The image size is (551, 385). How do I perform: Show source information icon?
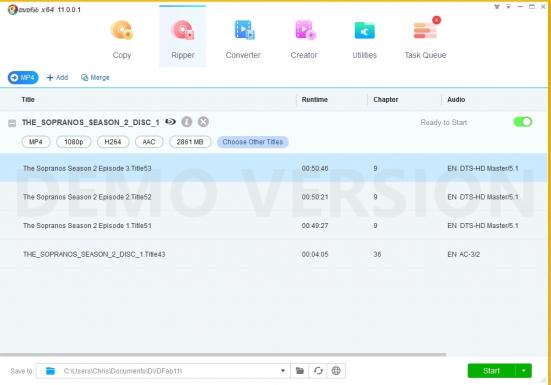[187, 122]
